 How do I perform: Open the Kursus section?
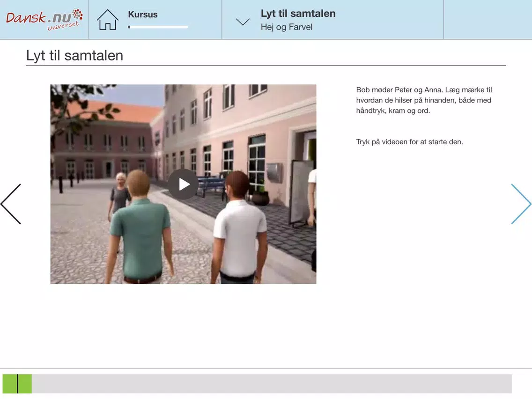[142, 14]
